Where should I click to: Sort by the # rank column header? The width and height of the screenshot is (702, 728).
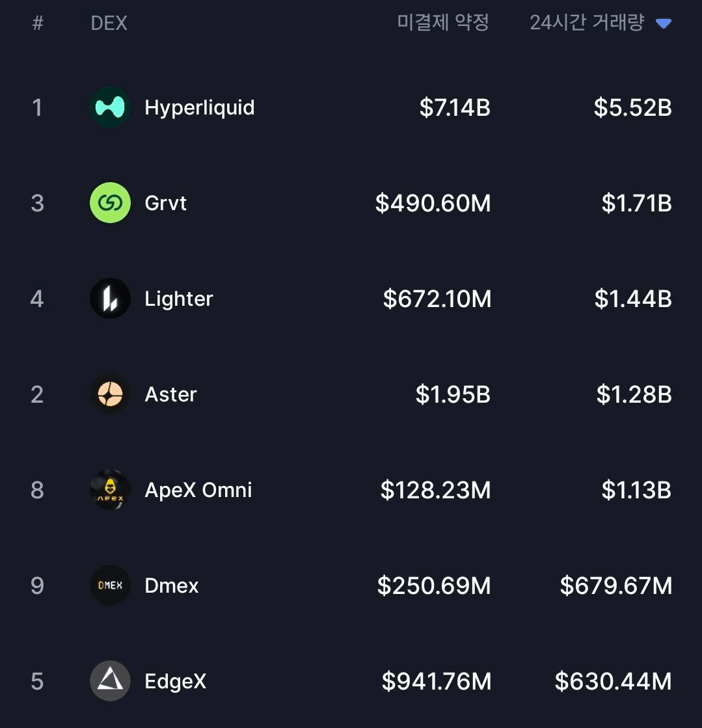tap(38, 23)
